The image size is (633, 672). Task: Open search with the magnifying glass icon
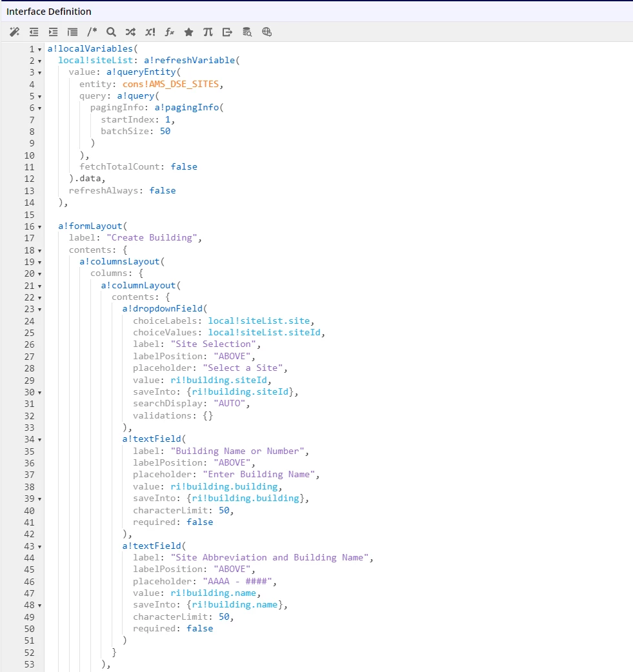111,32
